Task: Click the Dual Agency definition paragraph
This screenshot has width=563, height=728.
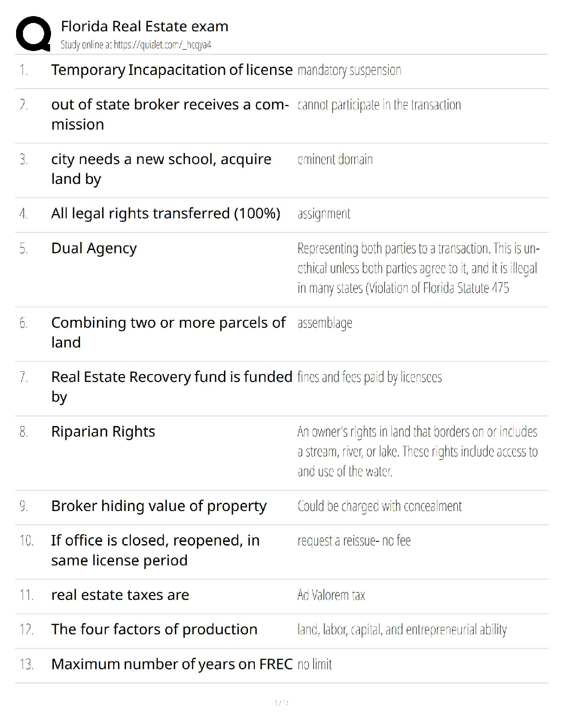Action: [x=418, y=268]
